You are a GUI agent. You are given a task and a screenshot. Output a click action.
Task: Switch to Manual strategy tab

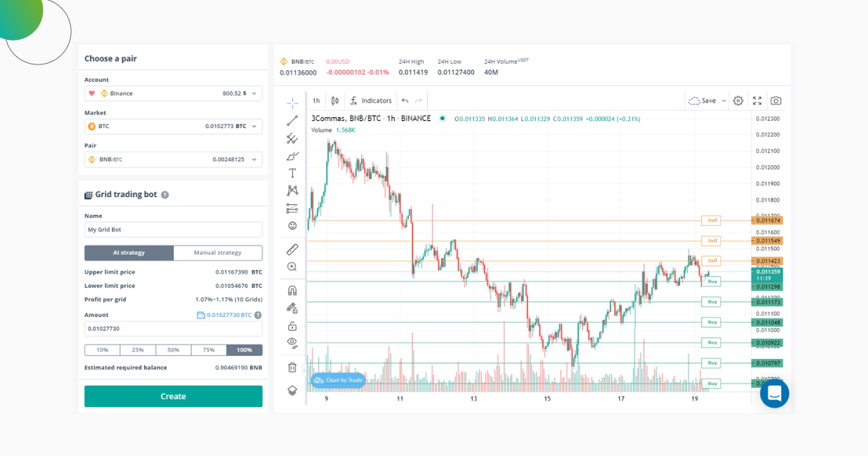(218, 253)
